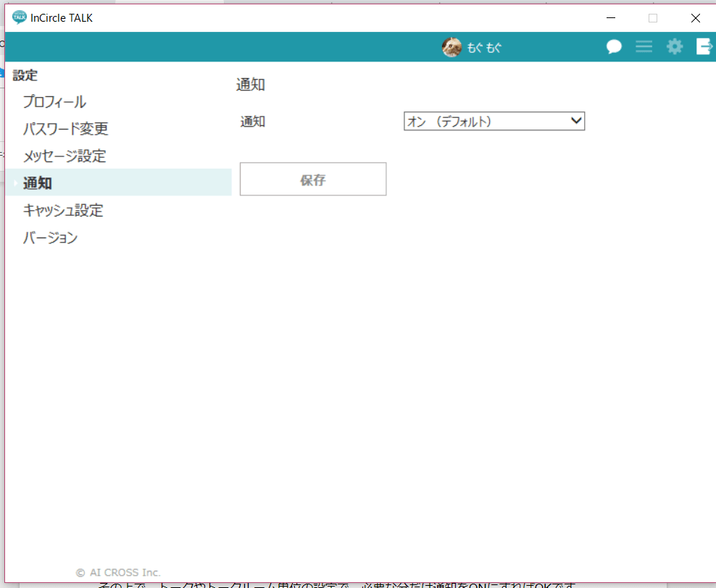Click the InCircle TALK logo in title bar
Viewport: 716px width, 588px height.
point(20,18)
